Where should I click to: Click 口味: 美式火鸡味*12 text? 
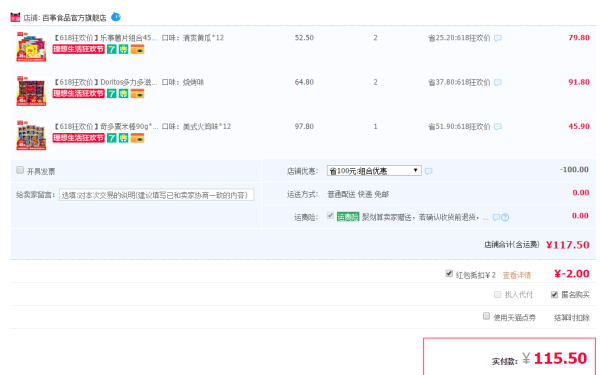(x=196, y=127)
